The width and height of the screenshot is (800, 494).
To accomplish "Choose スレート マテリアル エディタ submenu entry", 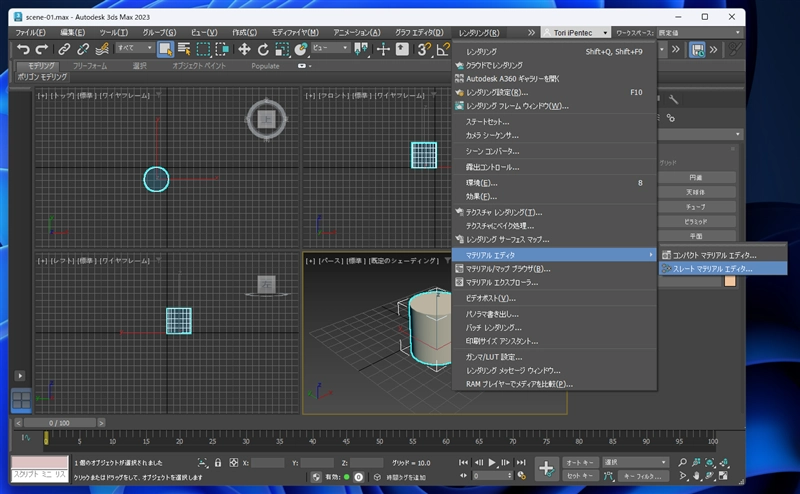I will tap(722, 268).
